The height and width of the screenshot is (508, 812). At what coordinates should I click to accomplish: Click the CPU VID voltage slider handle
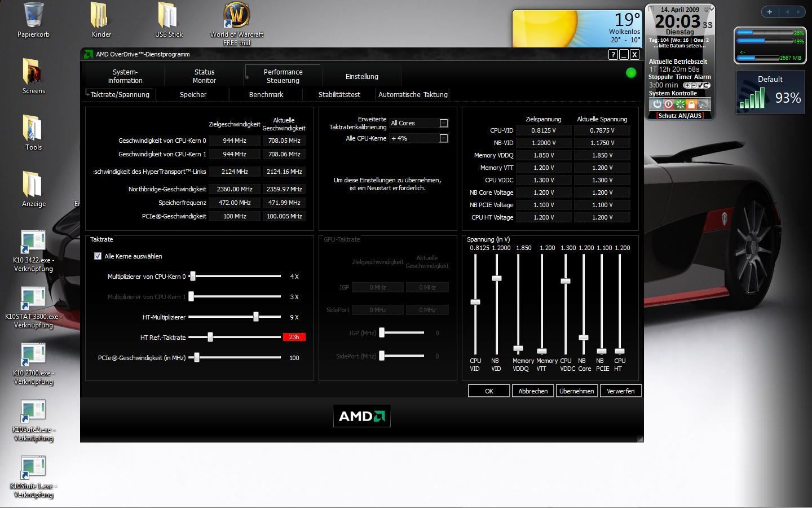(x=475, y=302)
